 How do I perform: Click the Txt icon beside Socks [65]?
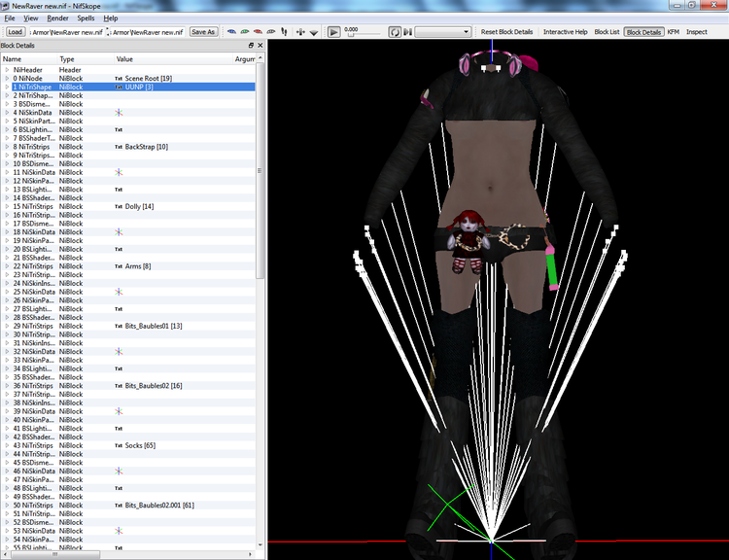119,445
